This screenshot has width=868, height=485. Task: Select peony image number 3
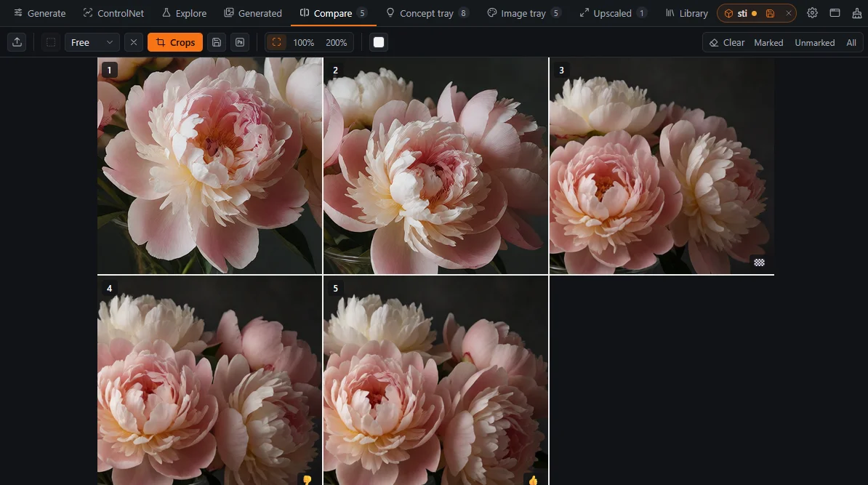(x=662, y=166)
